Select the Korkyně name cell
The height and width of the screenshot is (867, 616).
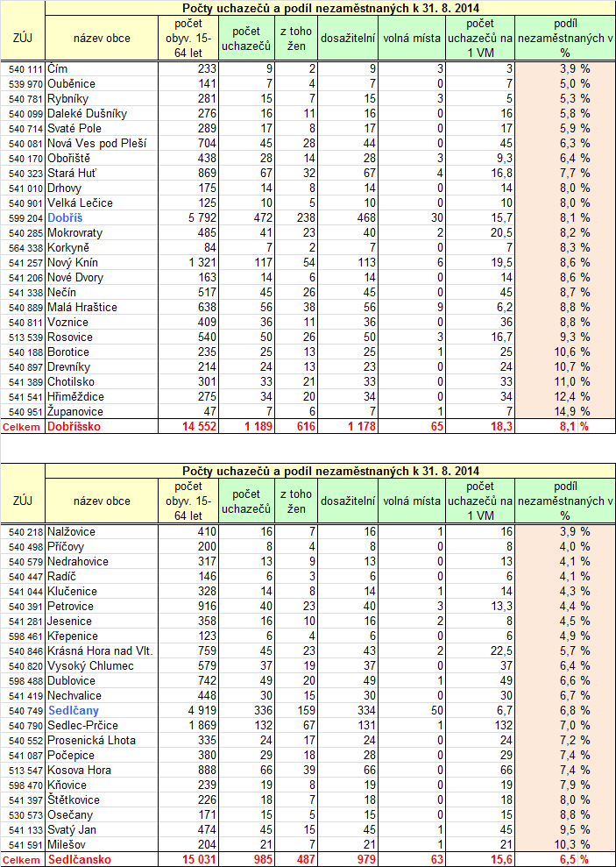(102, 248)
